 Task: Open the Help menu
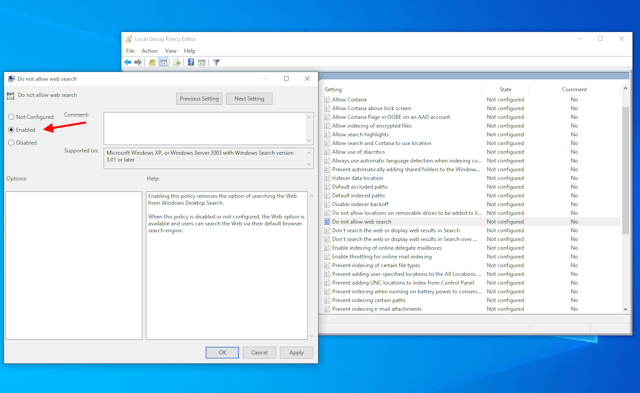pyautogui.click(x=189, y=51)
